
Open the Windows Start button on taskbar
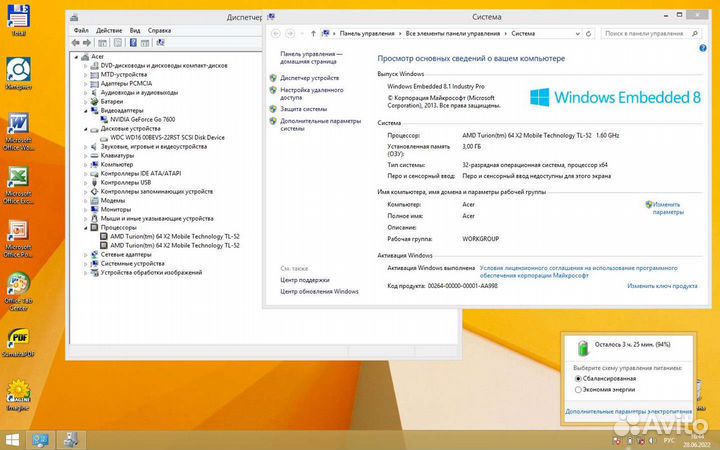14,439
